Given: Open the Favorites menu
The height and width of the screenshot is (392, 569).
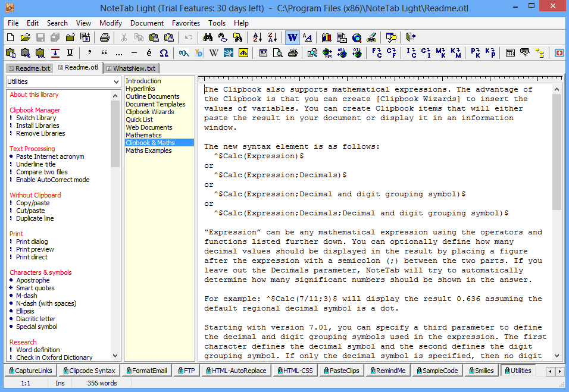Looking at the screenshot, I should (x=186, y=23).
